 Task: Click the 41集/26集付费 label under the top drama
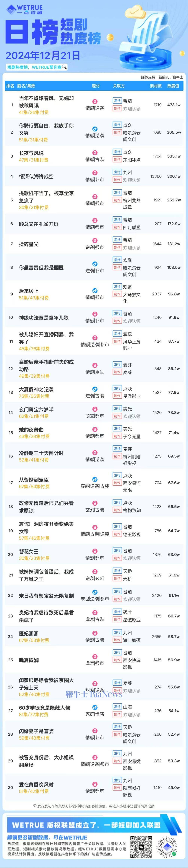[34, 113]
